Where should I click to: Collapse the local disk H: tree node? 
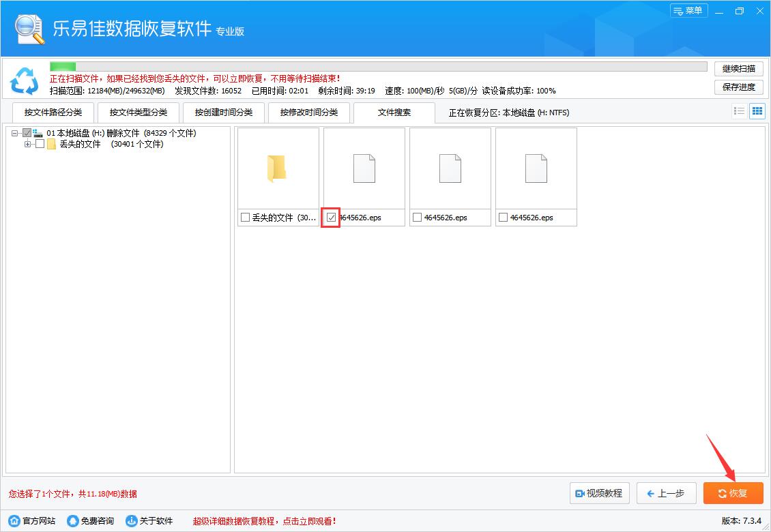point(15,134)
